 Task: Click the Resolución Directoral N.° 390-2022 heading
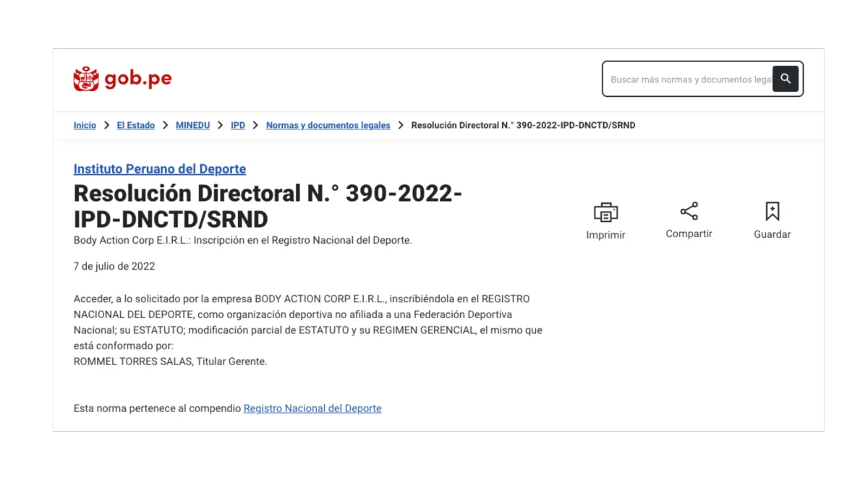pos(268,206)
